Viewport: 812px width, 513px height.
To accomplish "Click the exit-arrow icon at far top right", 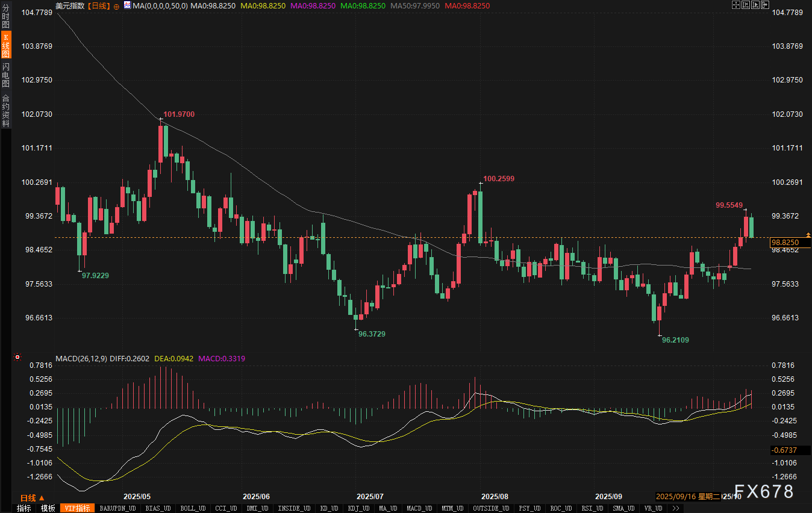I will 765,5.
